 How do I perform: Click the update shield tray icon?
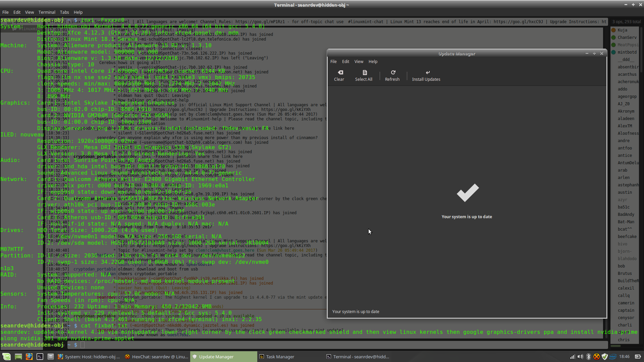(604, 357)
